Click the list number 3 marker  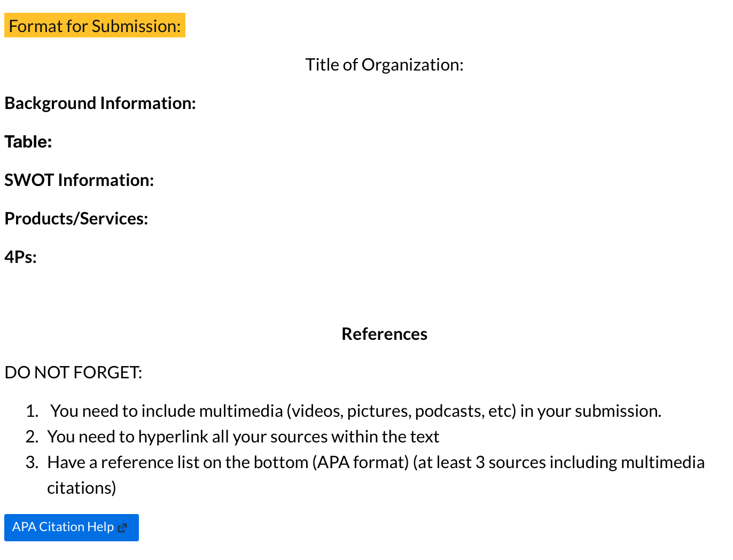[32, 462]
